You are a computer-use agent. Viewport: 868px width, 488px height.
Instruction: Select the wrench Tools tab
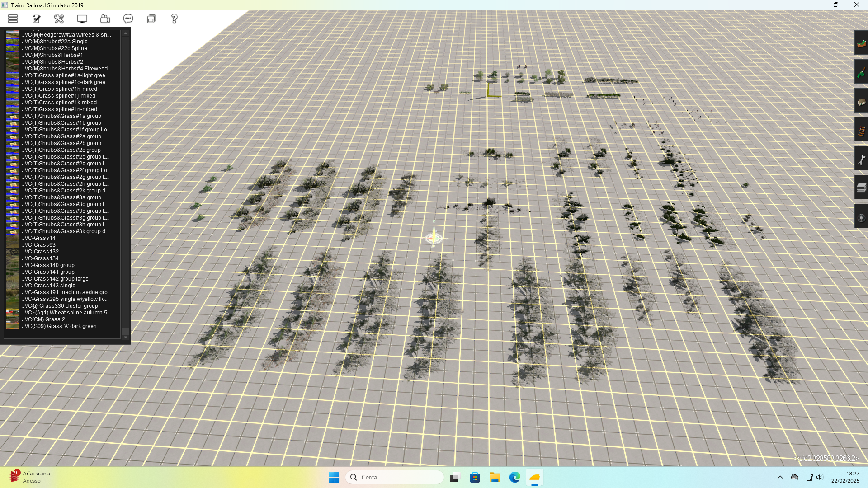[861, 159]
